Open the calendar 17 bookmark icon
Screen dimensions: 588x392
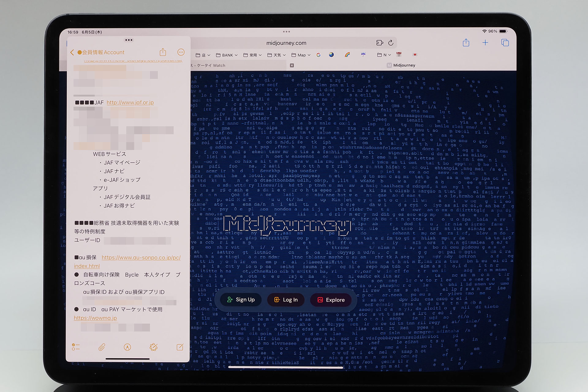pyautogui.click(x=399, y=55)
